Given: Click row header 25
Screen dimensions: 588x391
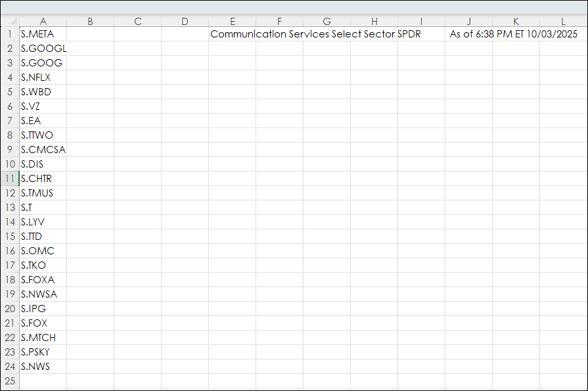Looking at the screenshot, I should coord(10,381).
